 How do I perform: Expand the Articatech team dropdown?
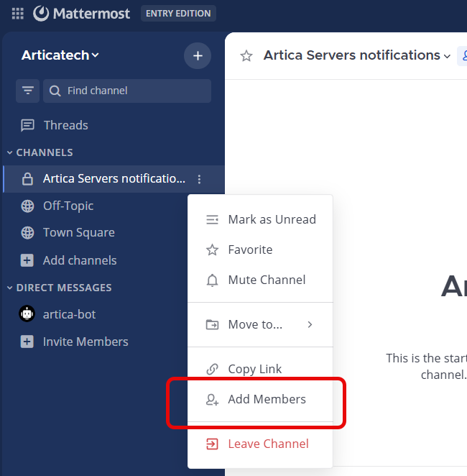tap(60, 55)
